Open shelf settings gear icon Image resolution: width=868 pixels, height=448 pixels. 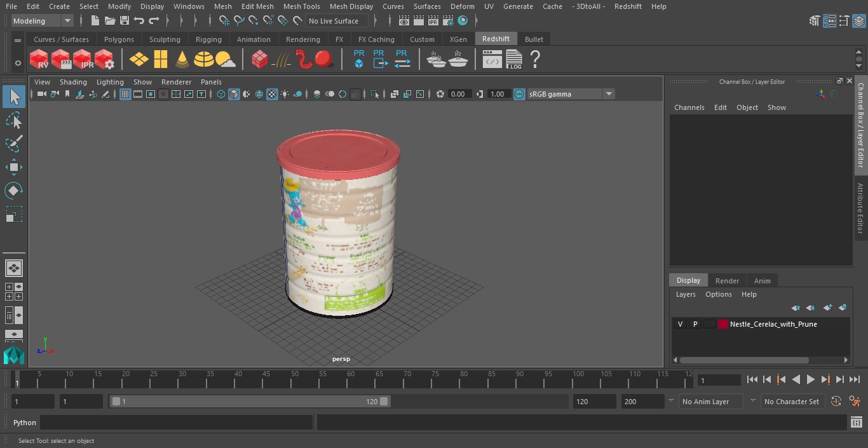[18, 62]
